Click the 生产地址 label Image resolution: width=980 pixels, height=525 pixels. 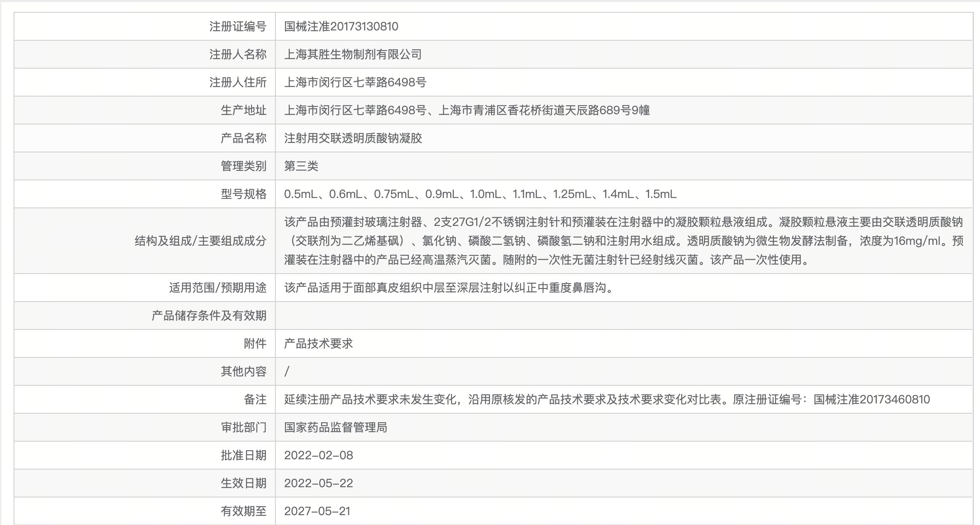243,110
